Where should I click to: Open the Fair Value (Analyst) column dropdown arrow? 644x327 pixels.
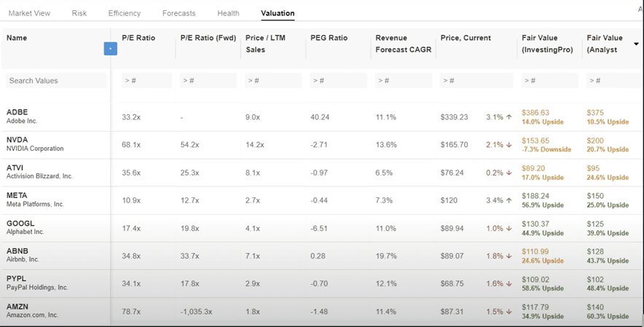(637, 44)
